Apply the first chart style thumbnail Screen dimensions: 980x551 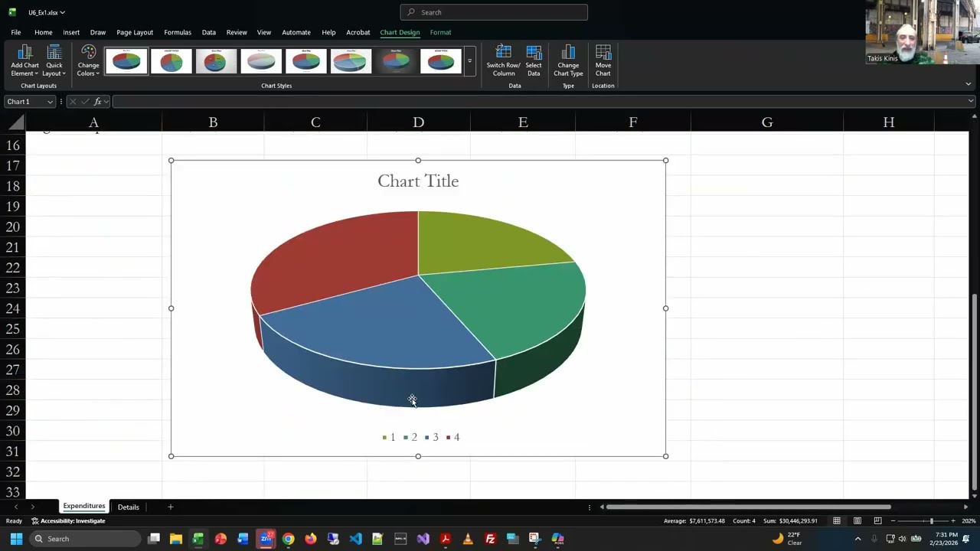click(x=126, y=61)
